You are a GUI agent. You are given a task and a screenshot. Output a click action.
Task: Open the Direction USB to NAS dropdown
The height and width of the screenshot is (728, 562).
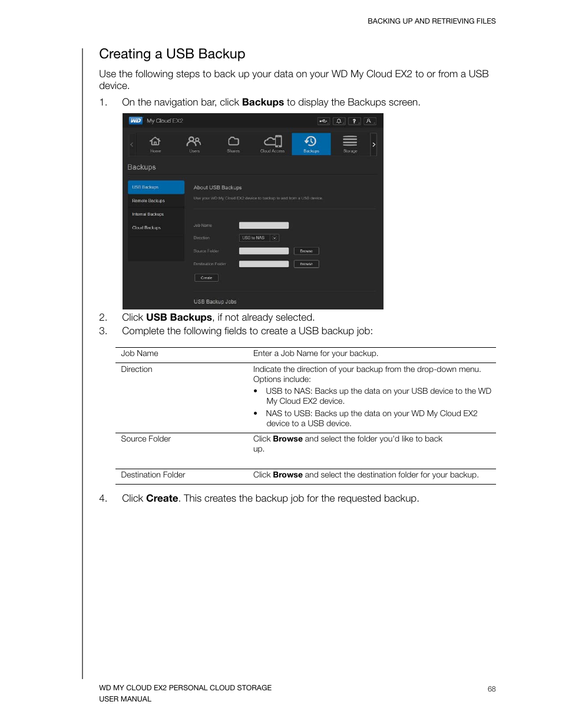click(259, 238)
